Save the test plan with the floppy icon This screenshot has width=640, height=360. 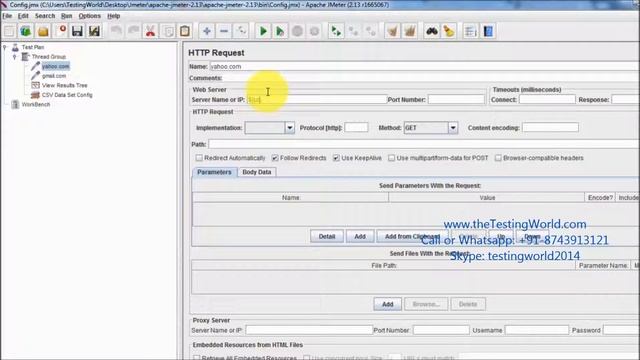[x=77, y=31]
